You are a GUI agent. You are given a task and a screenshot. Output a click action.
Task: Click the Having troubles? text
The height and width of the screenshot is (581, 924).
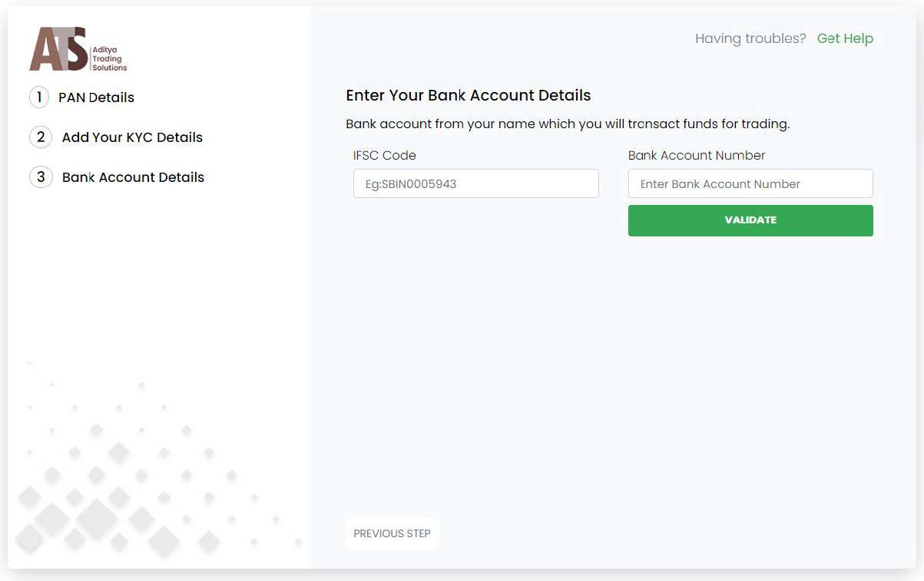(x=750, y=38)
